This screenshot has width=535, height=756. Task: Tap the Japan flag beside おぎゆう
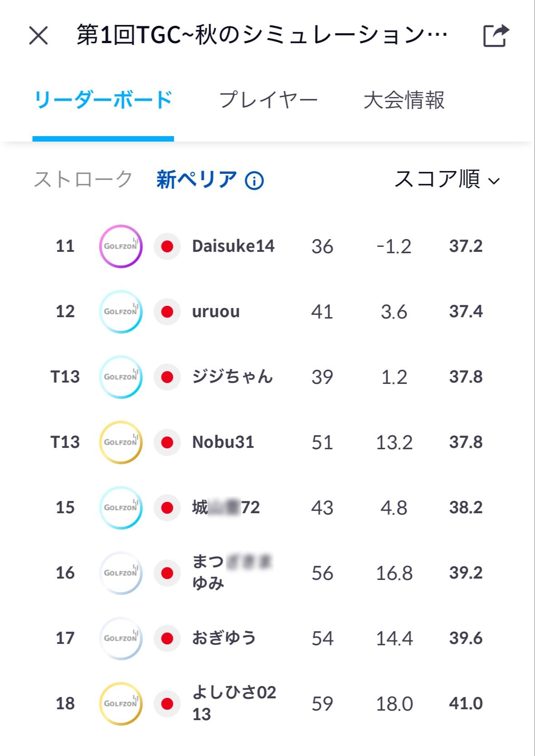pos(167,638)
